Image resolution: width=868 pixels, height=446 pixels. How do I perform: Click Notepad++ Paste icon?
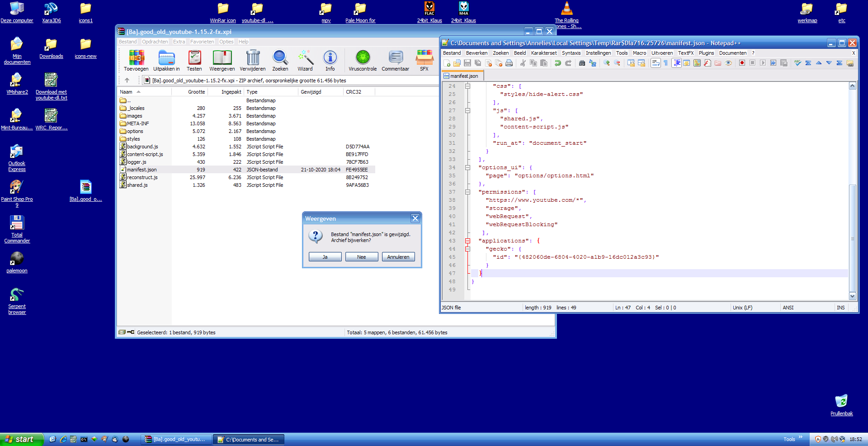544,63
